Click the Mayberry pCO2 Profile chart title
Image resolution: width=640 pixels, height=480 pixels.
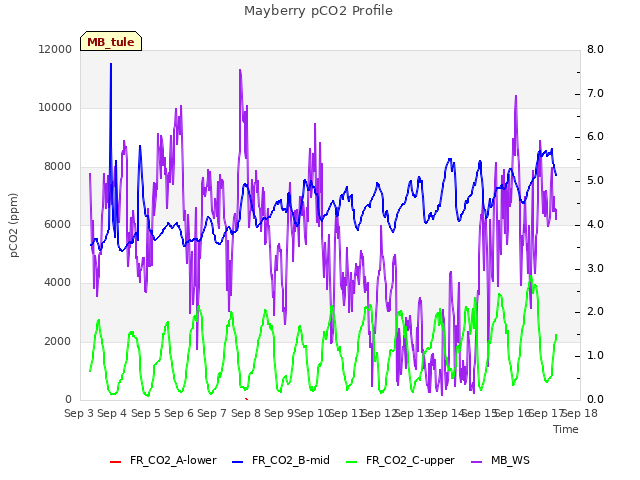tap(318, 11)
